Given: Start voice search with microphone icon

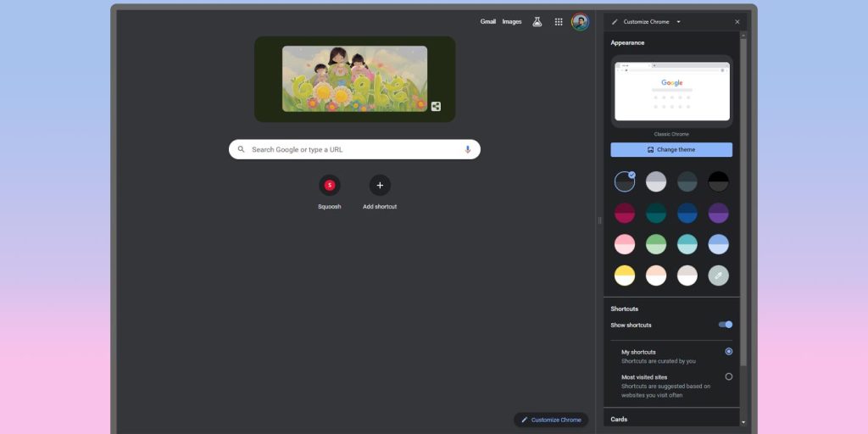Looking at the screenshot, I should pos(467,149).
